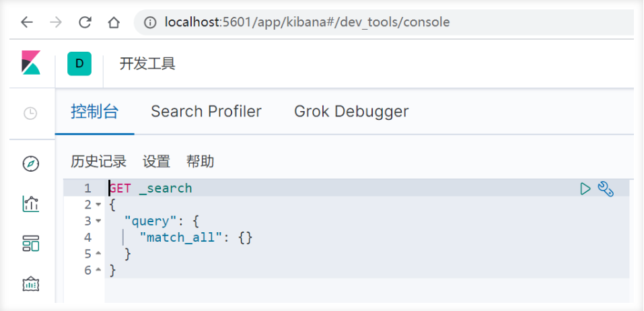The width and height of the screenshot is (644, 311).
Task: Run the request with the green play icon
Action: 585,189
